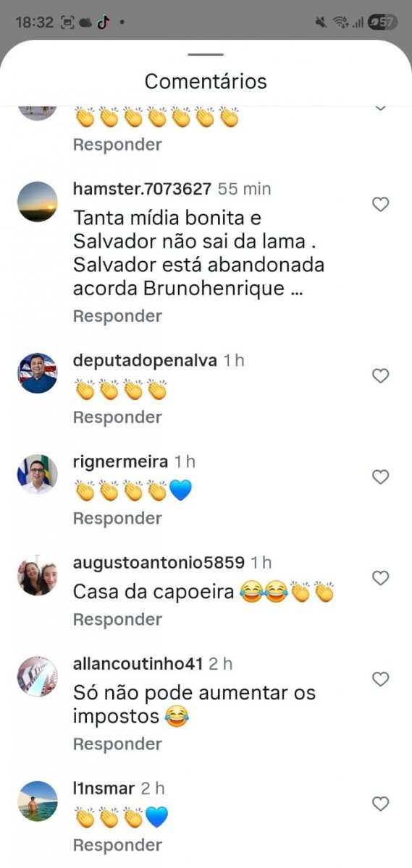
Task: Open deputadopenalva's profile avatar
Action: point(37,373)
